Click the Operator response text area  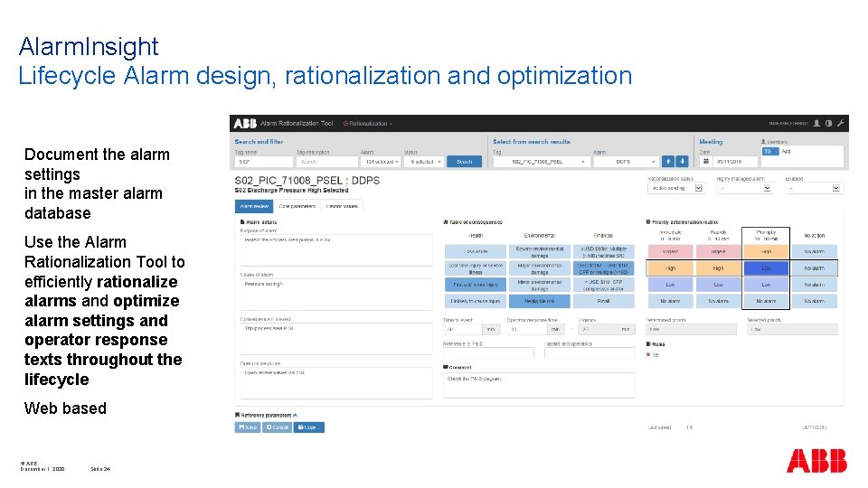[336, 383]
